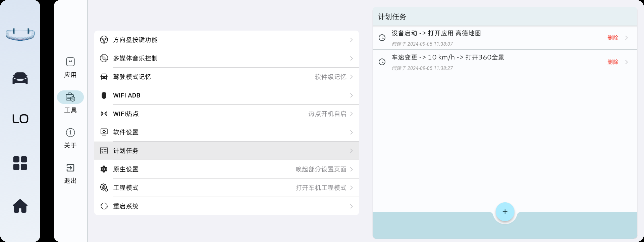
Task: Click the steering wheel icon for 方向盘按键功能
Action: (x=104, y=40)
